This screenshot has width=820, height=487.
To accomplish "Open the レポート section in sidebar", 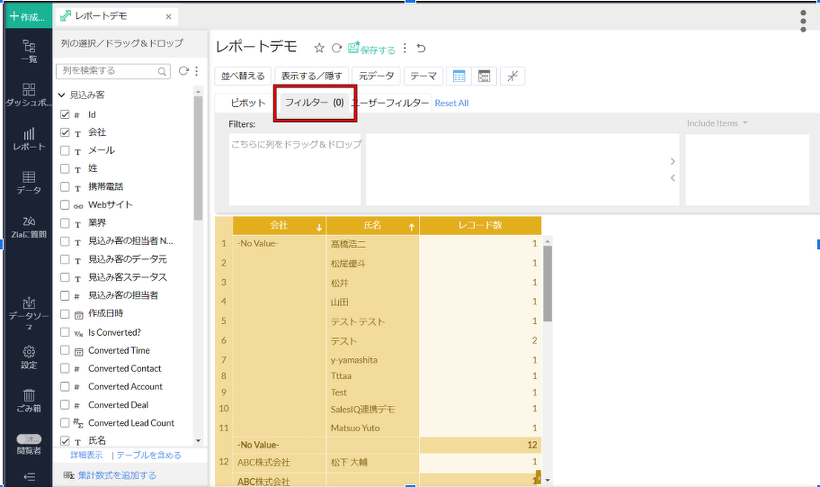I will coord(29,138).
